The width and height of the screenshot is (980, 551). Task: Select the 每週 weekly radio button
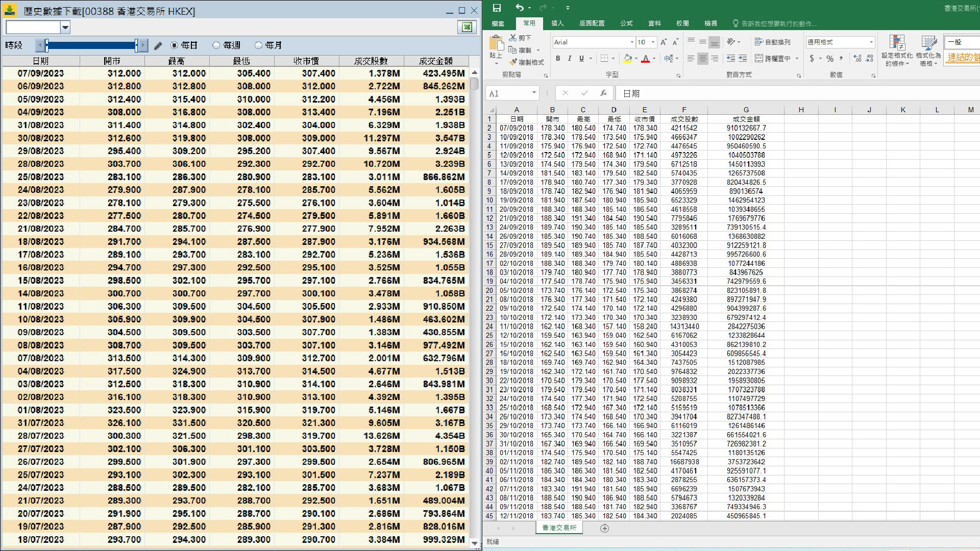(216, 45)
